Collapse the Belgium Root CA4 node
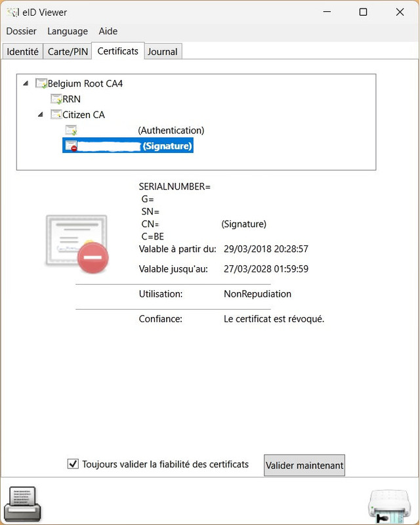Viewport: 420px width, 525px height. pyautogui.click(x=26, y=83)
